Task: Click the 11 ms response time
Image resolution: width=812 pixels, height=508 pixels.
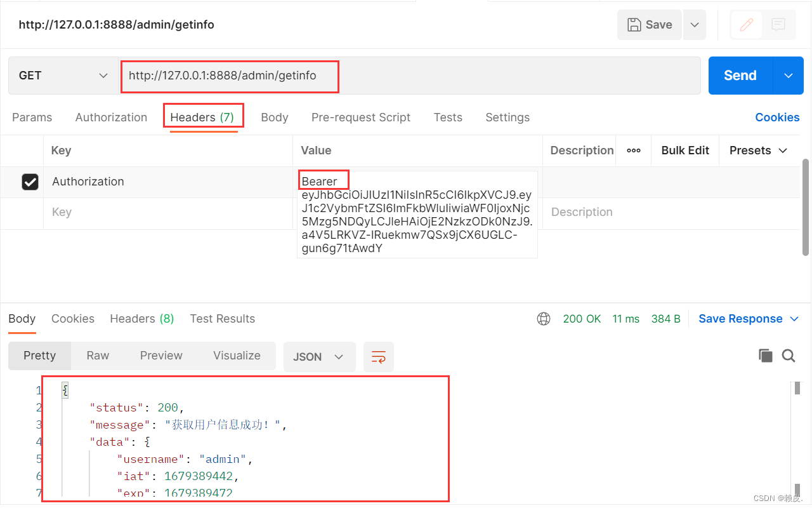Action: pyautogui.click(x=626, y=319)
